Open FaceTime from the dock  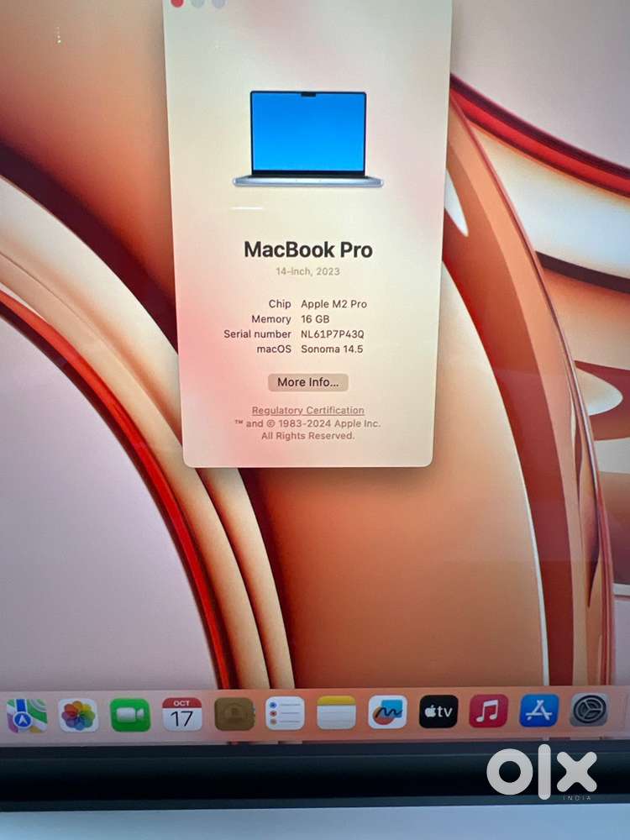click(130, 715)
